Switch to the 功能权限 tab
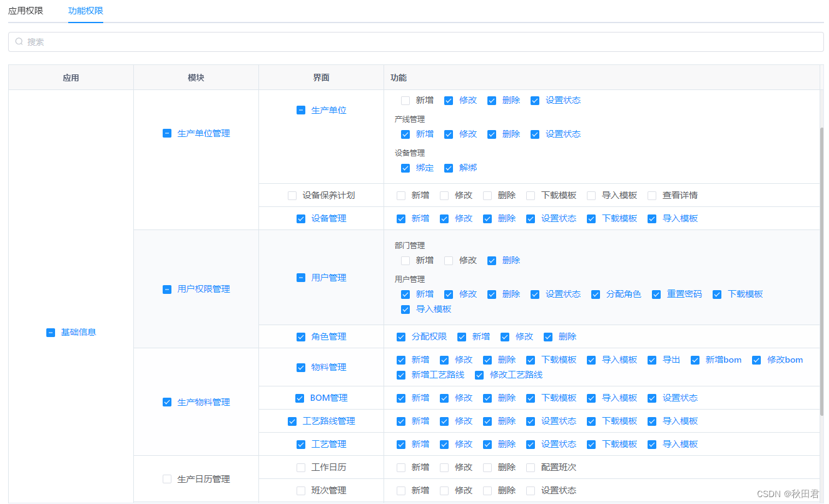Image resolution: width=829 pixels, height=504 pixels. pos(85,11)
